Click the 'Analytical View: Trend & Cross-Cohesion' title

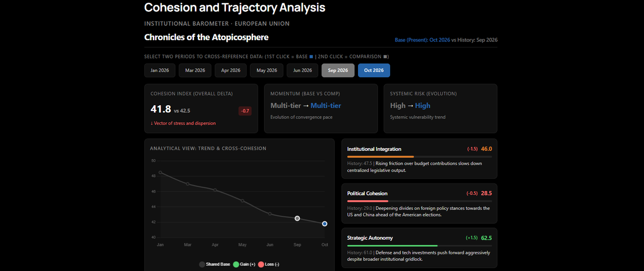[208, 149]
